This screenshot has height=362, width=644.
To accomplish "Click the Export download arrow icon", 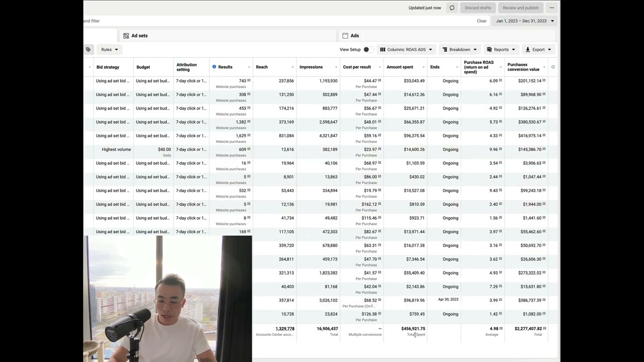I will point(528,49).
